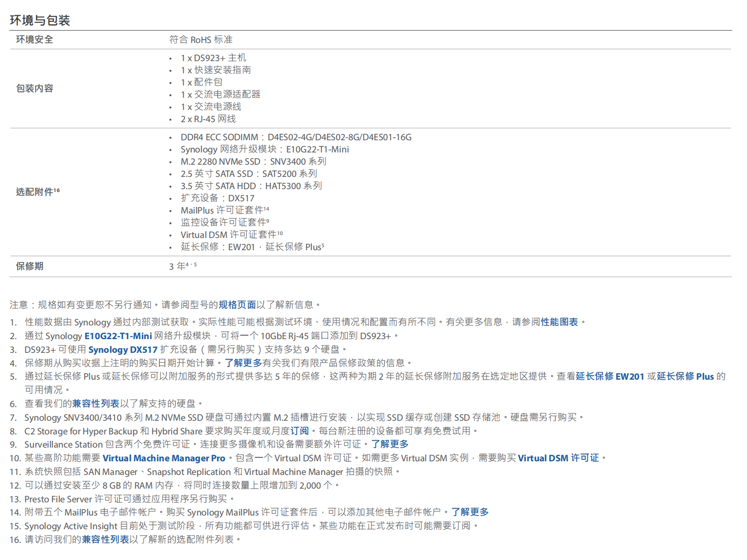The width and height of the screenshot is (747, 560).
Task: Click the 符合 RoHS 标准 text
Action: pos(201,40)
